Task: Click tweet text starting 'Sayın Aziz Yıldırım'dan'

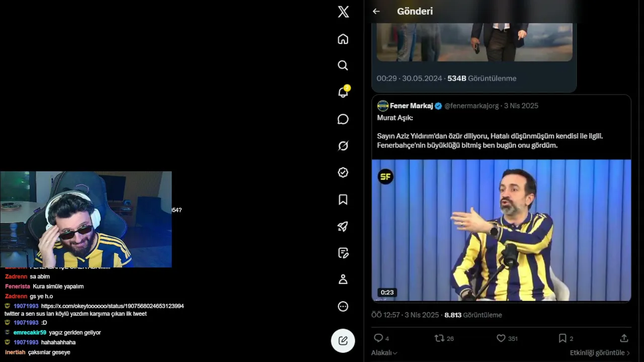Action: coord(490,141)
